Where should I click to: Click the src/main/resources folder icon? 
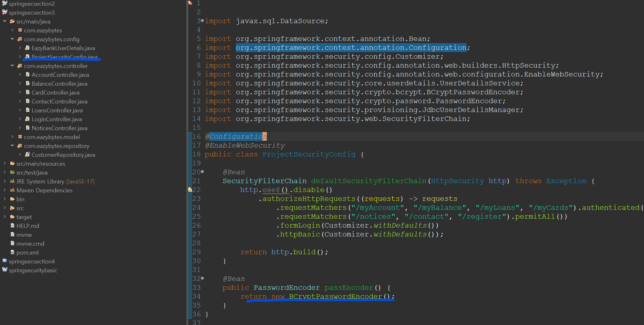(x=12, y=163)
